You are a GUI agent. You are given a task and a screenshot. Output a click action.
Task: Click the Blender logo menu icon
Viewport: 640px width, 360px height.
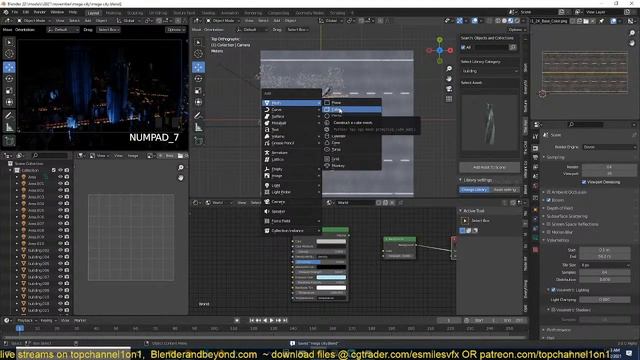(x=6, y=12)
